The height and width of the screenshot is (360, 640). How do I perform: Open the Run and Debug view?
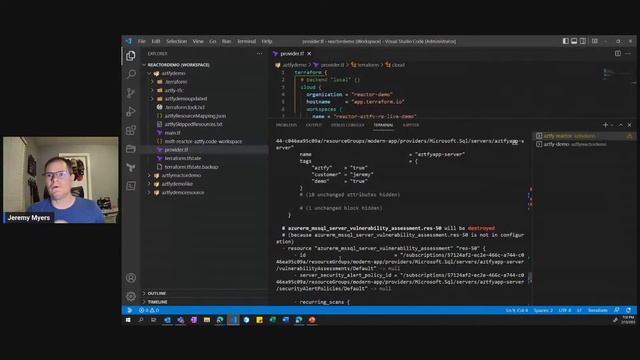pyautogui.click(x=131, y=111)
